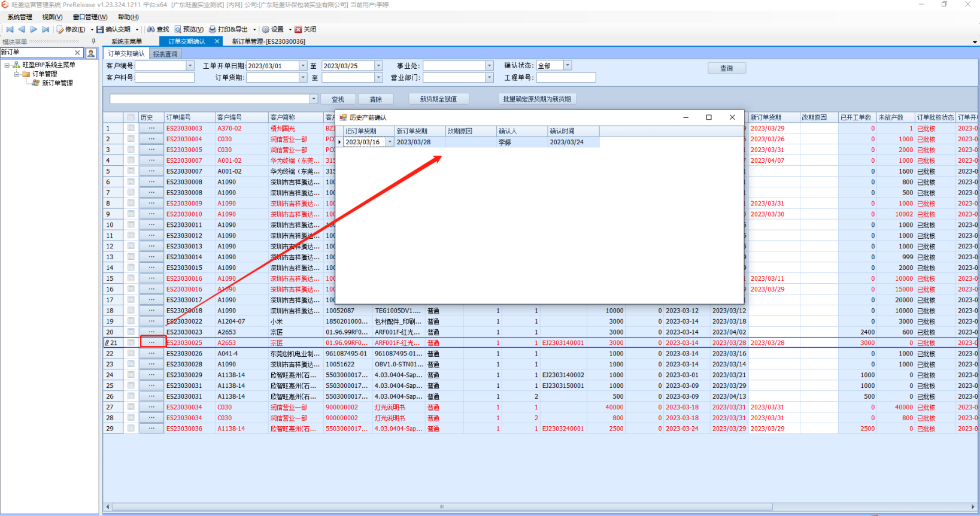This screenshot has width=980, height=516.
Task: Open history button for ES23030003 row
Action: 152,128
